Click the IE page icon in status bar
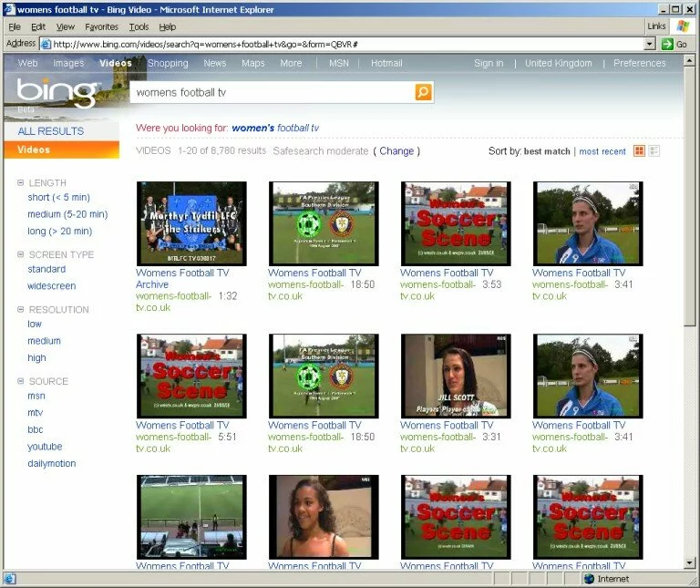The height and width of the screenshot is (588, 700). click(x=10, y=579)
